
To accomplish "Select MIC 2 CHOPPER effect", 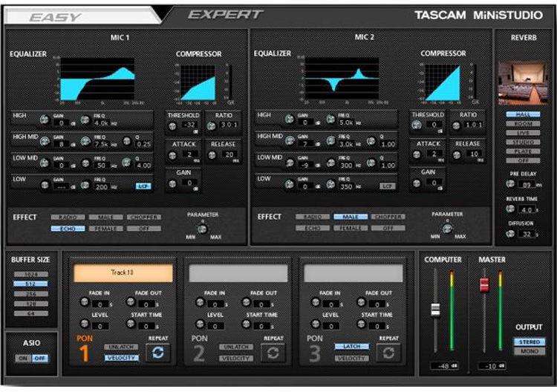I will (x=388, y=217).
